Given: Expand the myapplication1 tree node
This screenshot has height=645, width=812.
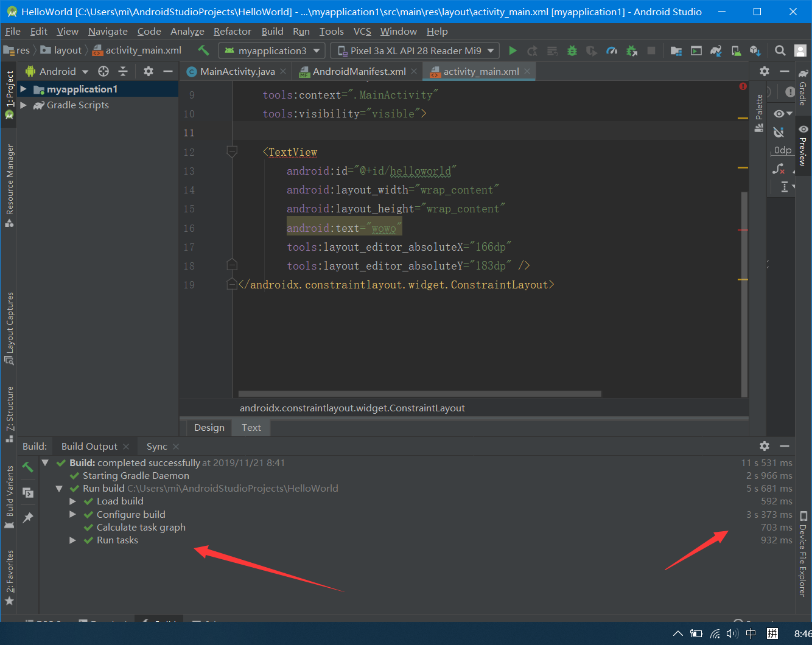Looking at the screenshot, I should tap(23, 89).
